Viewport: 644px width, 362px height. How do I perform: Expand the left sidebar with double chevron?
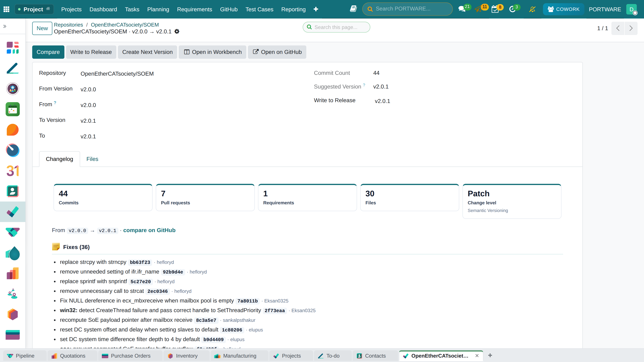click(5, 26)
